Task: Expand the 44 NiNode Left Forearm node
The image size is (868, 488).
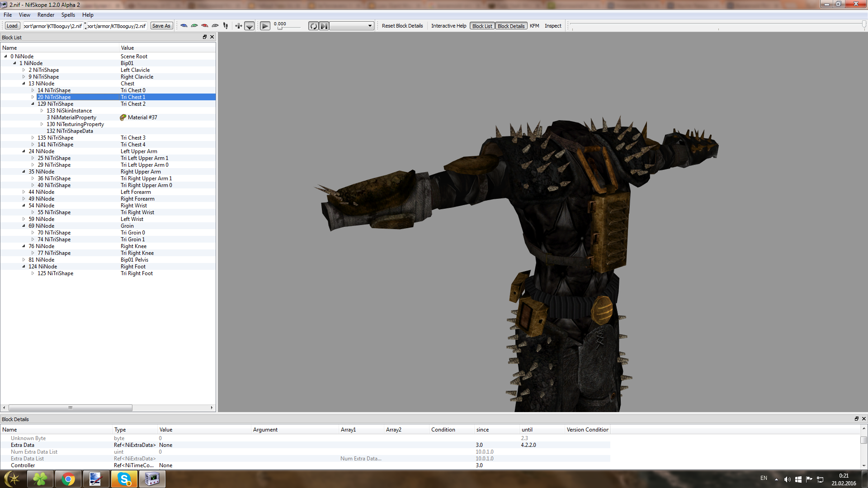Action: pyautogui.click(x=24, y=192)
